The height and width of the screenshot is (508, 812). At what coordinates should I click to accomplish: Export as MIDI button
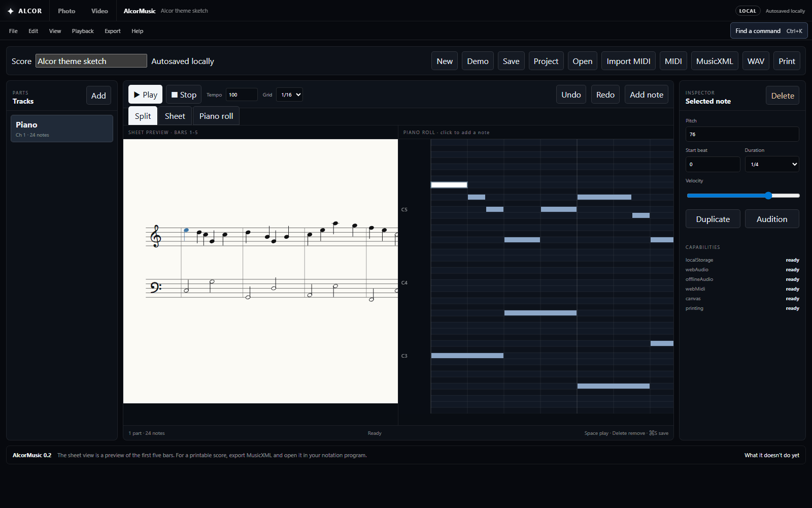coord(673,61)
